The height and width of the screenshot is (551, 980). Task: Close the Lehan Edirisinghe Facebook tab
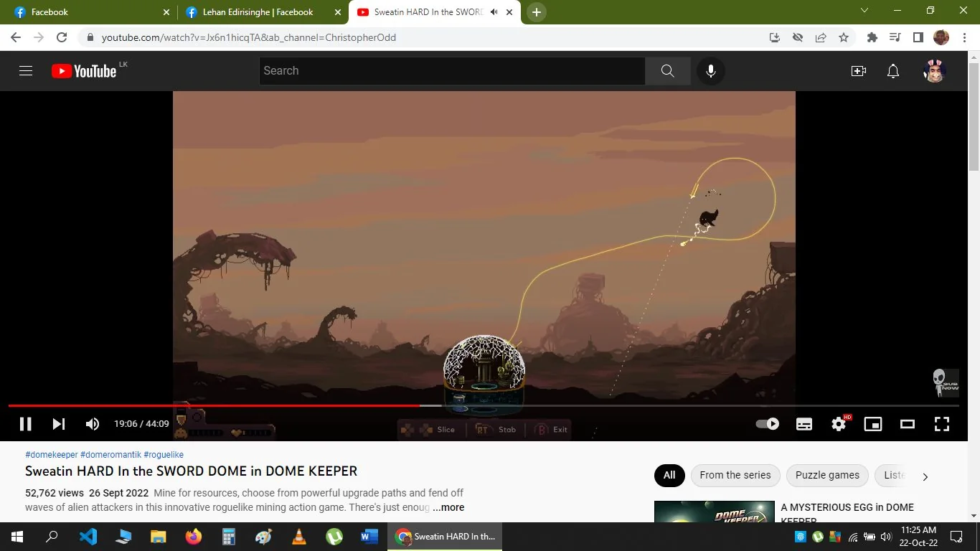pyautogui.click(x=338, y=12)
